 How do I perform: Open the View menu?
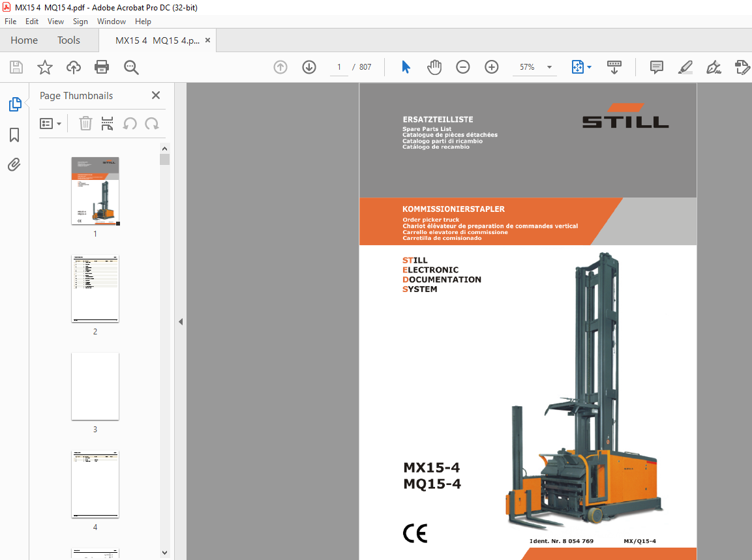(55, 22)
